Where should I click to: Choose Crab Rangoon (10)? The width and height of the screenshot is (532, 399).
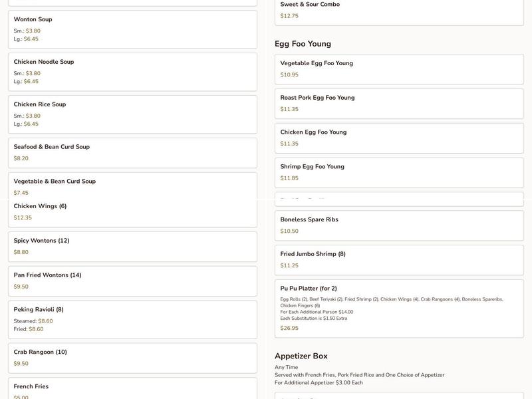[132, 358]
